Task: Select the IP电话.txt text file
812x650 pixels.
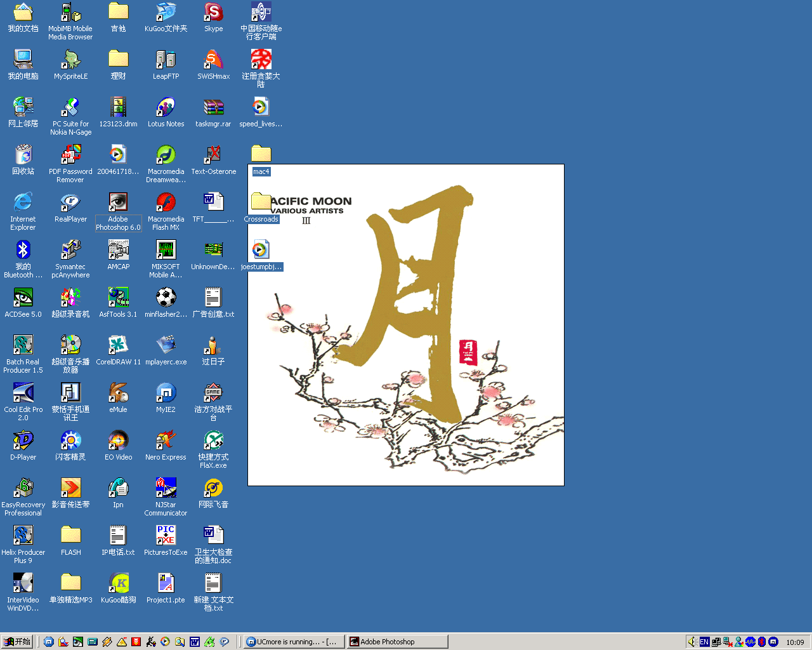Action: tap(118, 541)
